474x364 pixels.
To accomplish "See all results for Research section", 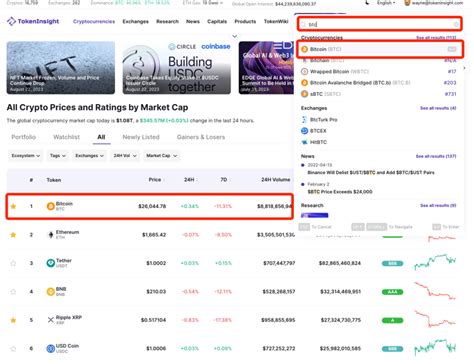I will coord(438,205).
